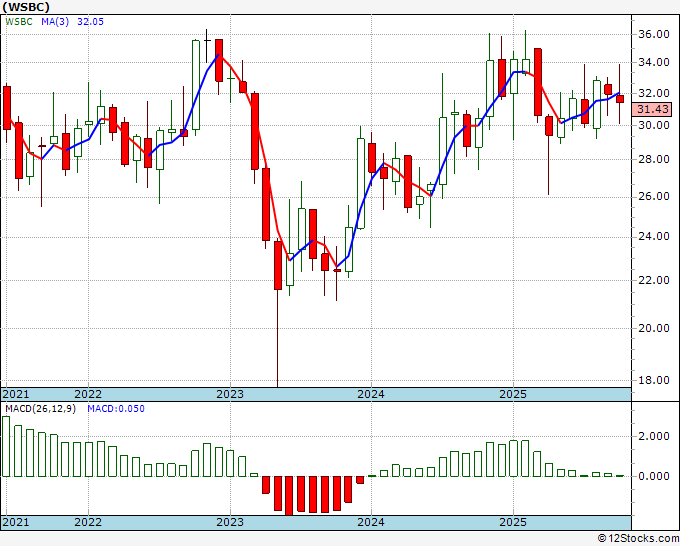Click the 32.05 moving average value
Viewport: 680px width, 546px height.
pos(90,22)
